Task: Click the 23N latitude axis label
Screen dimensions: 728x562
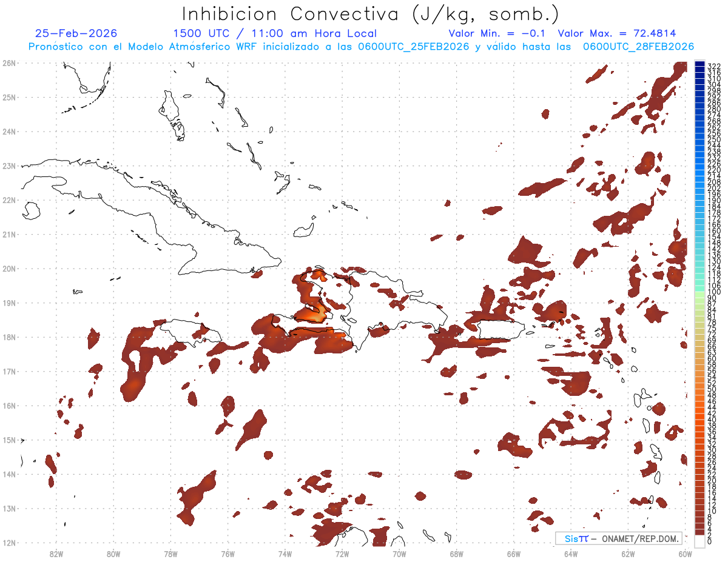Action: (x=9, y=166)
